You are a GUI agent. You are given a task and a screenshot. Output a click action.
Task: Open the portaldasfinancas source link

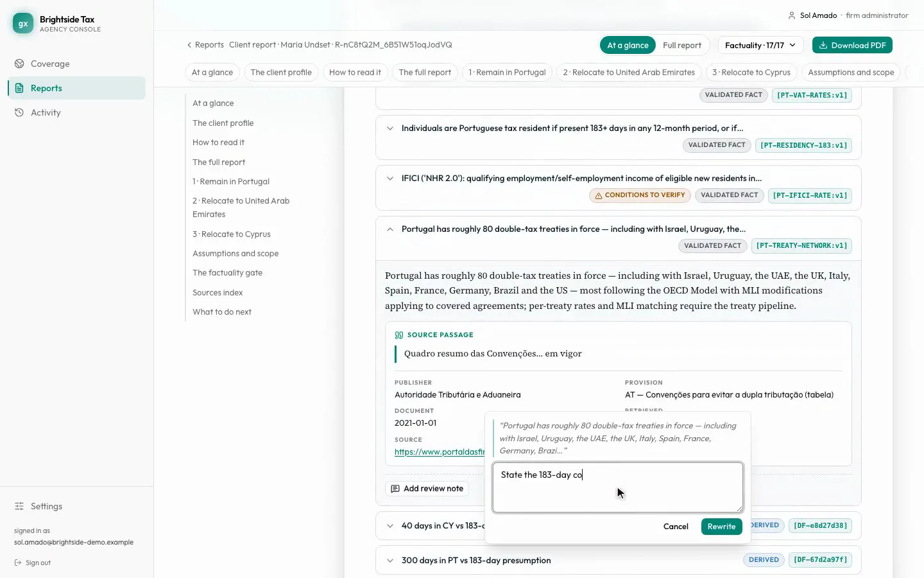[440, 452]
